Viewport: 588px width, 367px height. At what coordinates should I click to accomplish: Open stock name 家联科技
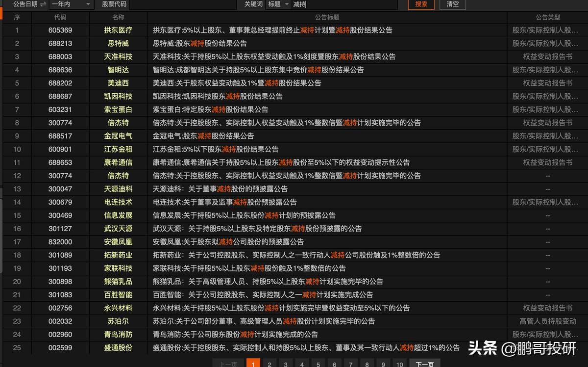(118, 268)
